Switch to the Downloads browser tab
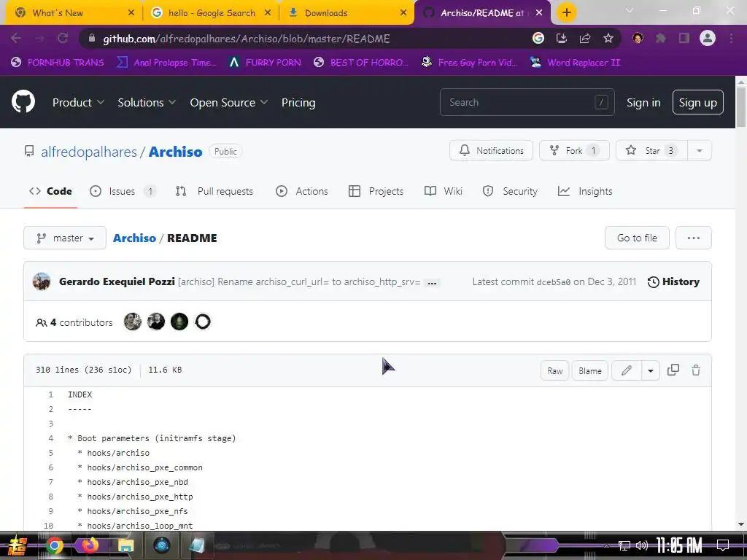 tap(347, 13)
